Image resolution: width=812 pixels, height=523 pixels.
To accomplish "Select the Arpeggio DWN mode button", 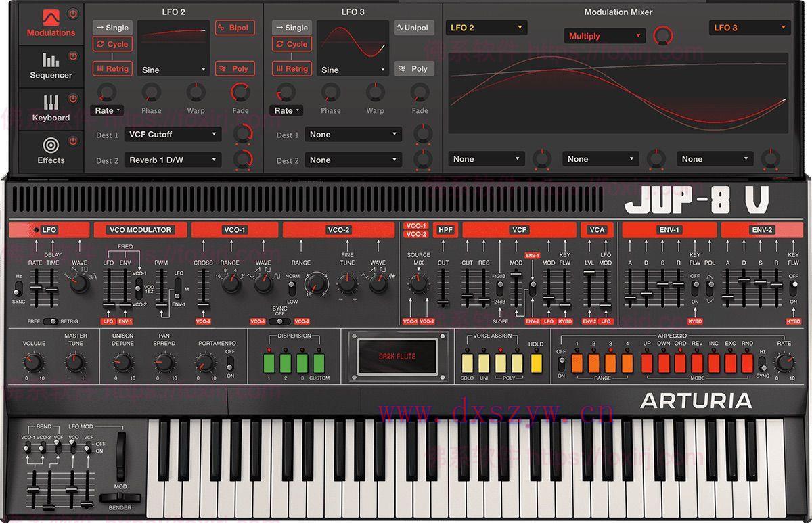I will point(664,363).
